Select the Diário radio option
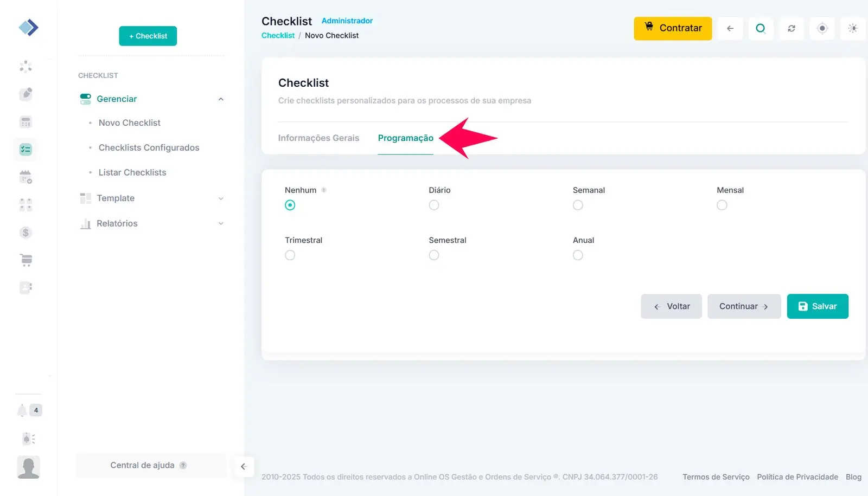This screenshot has height=496, width=868. (434, 205)
